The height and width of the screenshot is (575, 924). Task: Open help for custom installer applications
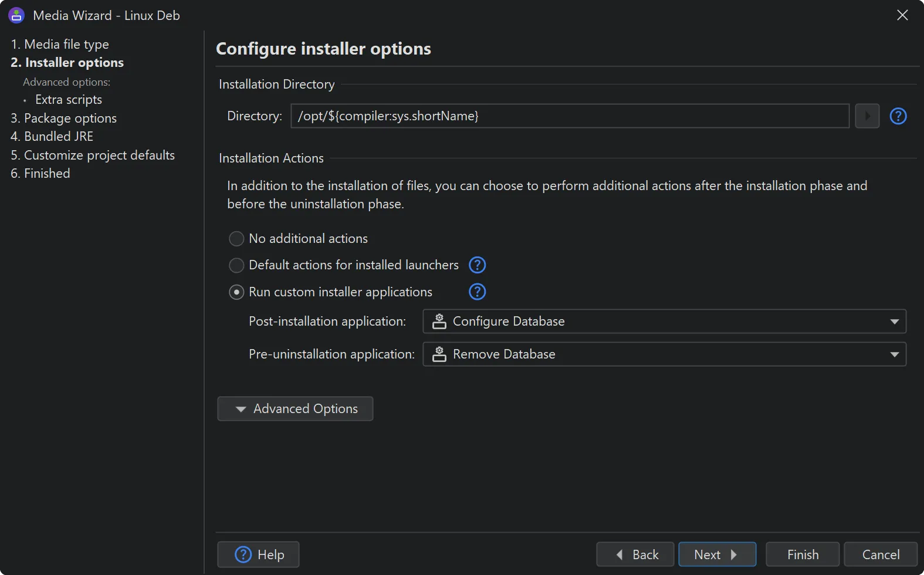click(x=477, y=292)
